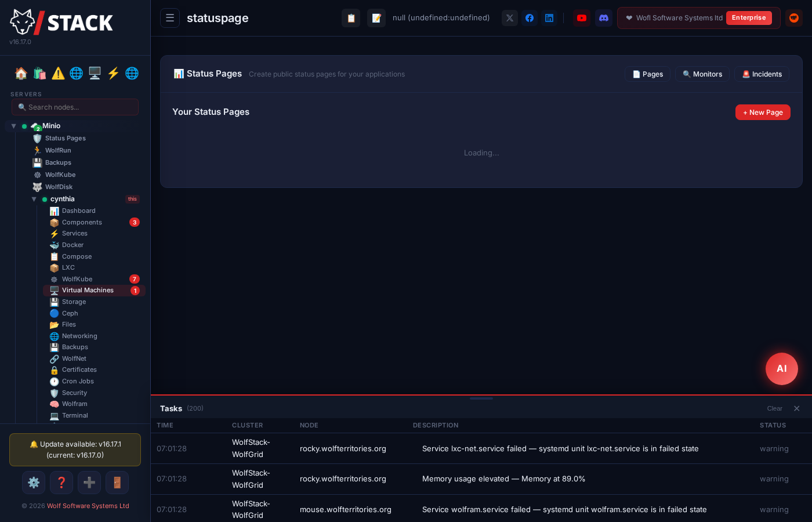This screenshot has width=812, height=522.
Task: Select Virtual Machines in sidebar
Action: (94, 291)
